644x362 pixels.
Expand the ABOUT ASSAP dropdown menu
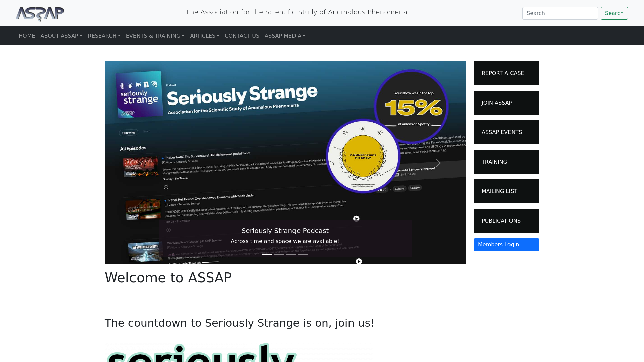point(61,36)
